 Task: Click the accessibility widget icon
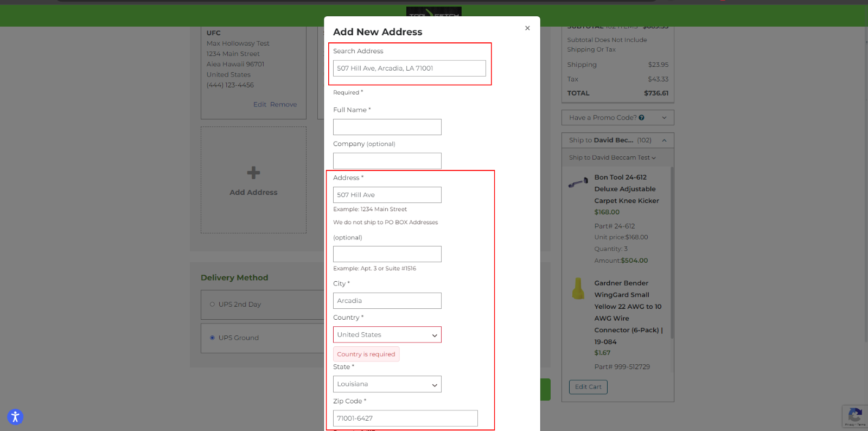[15, 417]
